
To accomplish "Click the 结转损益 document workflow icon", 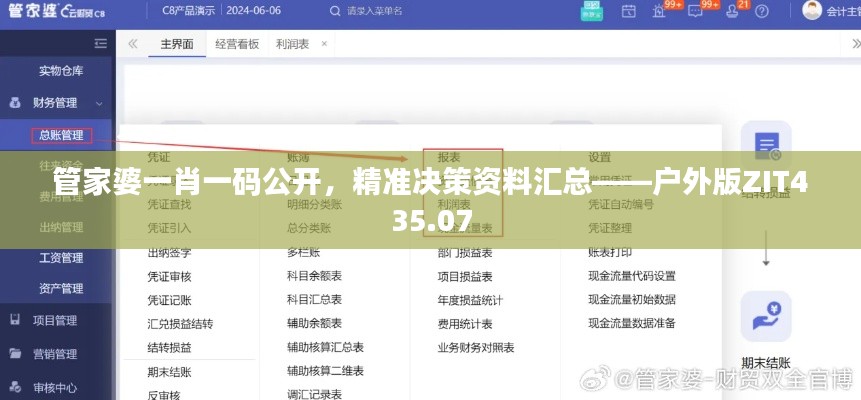I will [766, 146].
